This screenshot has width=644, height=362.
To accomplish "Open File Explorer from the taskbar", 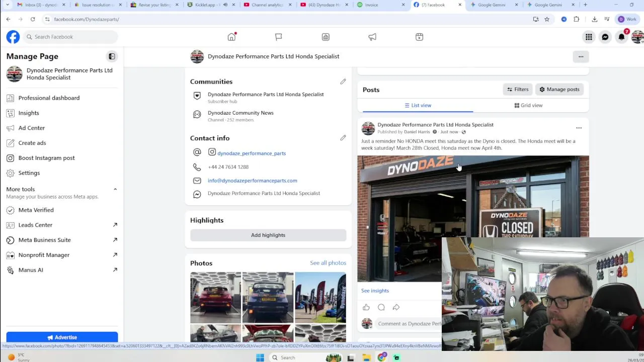I will [366, 357].
